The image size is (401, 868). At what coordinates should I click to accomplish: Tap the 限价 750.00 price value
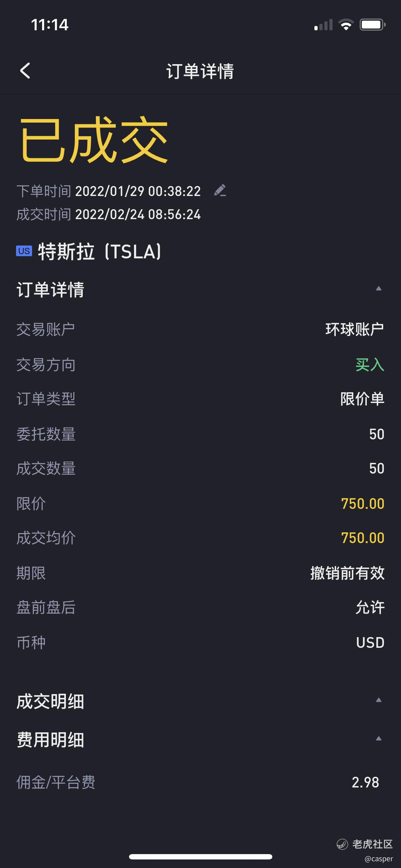pos(363,503)
